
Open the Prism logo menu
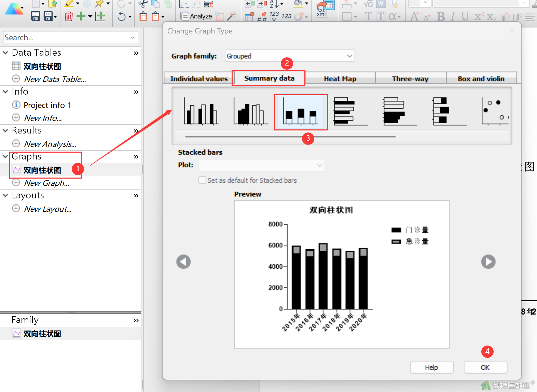pos(14,10)
